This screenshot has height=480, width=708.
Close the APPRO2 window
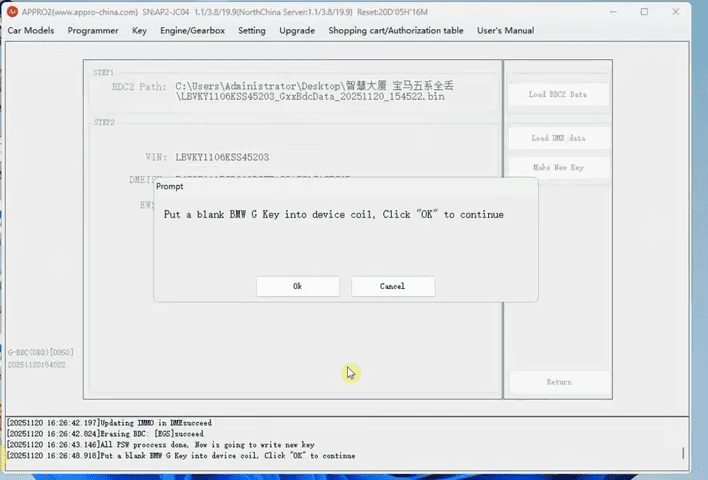(677, 11)
